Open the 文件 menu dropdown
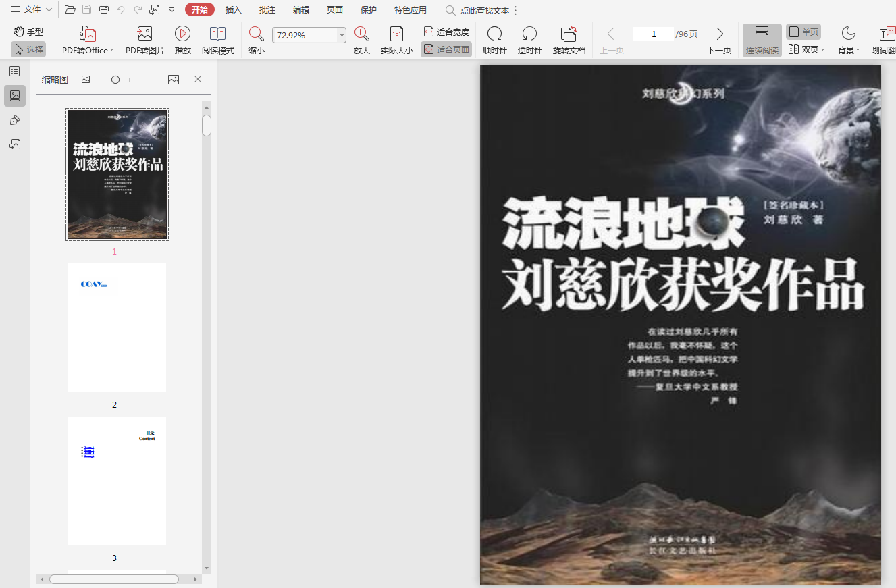The width and height of the screenshot is (896, 588). pyautogui.click(x=31, y=9)
